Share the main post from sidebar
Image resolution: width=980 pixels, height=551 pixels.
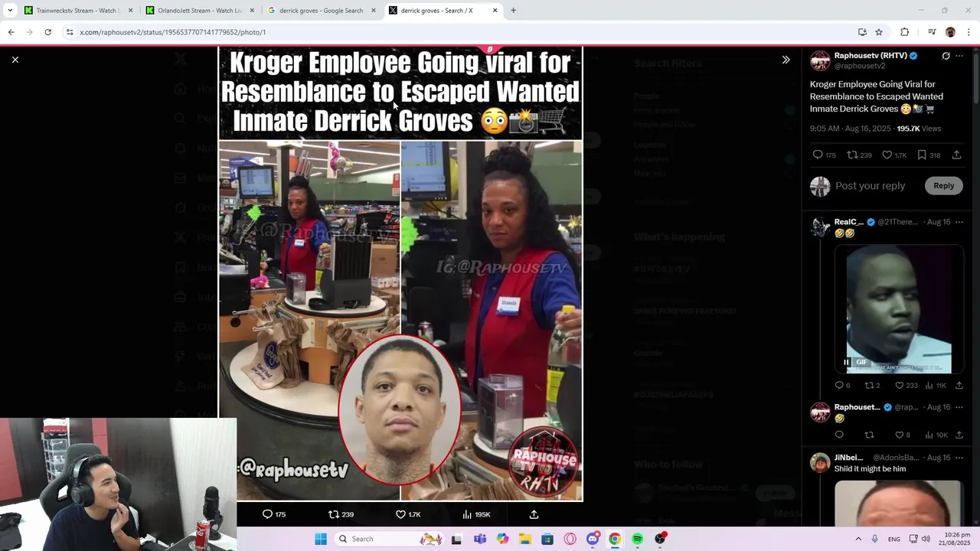[956, 155]
